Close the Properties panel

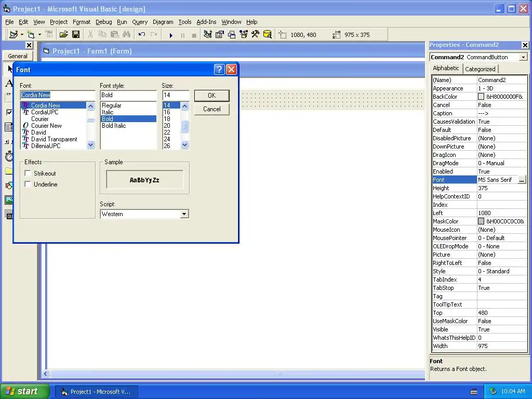pos(525,45)
